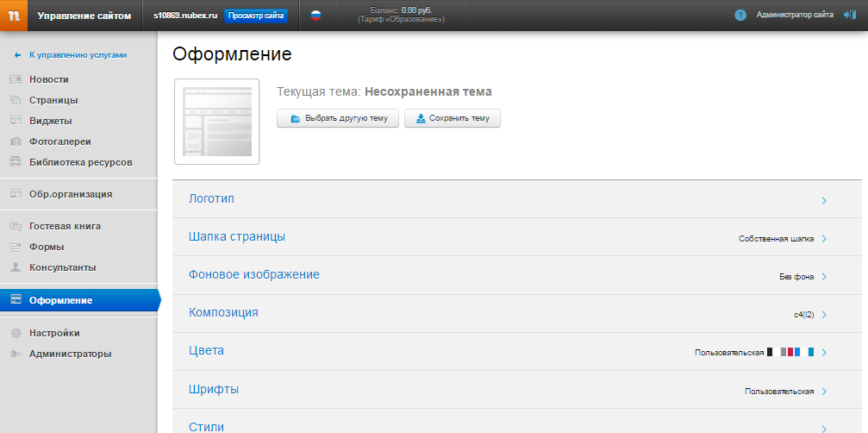Click the Без фона value text
Screen dimensions: 868x433
tap(796, 277)
